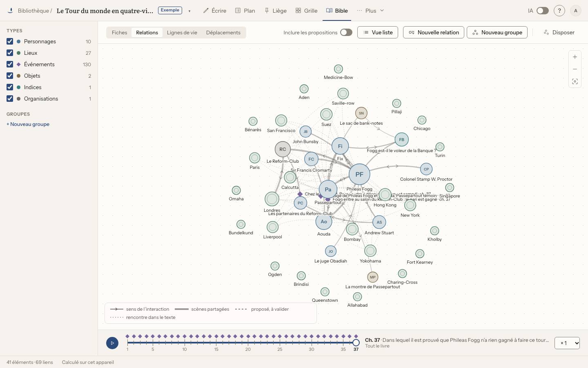Select the Aouda Ao node
This screenshot has height=368, width=588.
coord(324,222)
